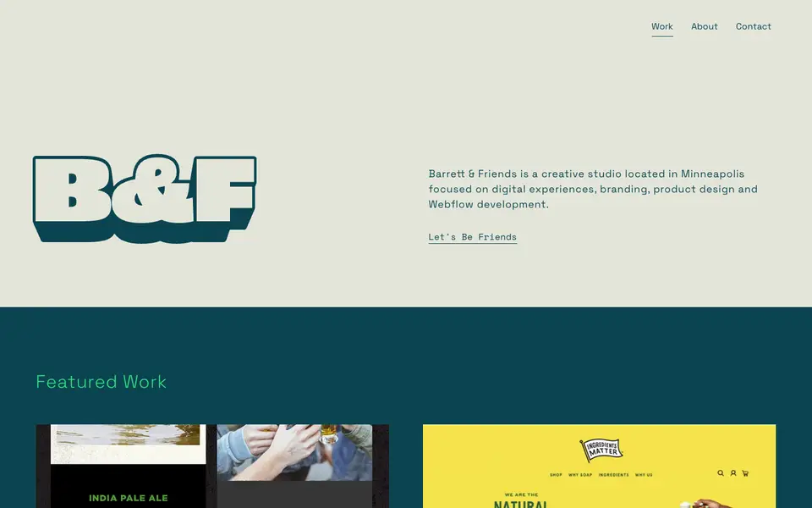Click the B&F logo
This screenshot has width=812, height=508.
tap(145, 198)
